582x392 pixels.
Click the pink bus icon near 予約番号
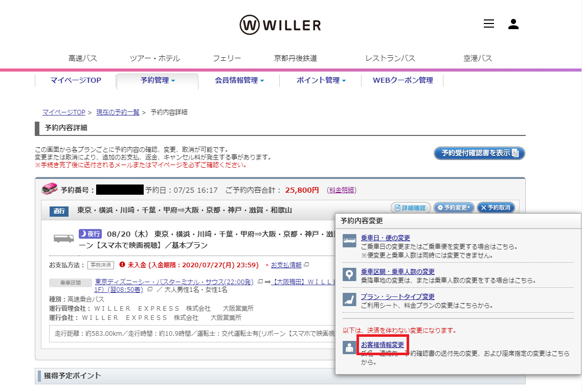pyautogui.click(x=50, y=189)
